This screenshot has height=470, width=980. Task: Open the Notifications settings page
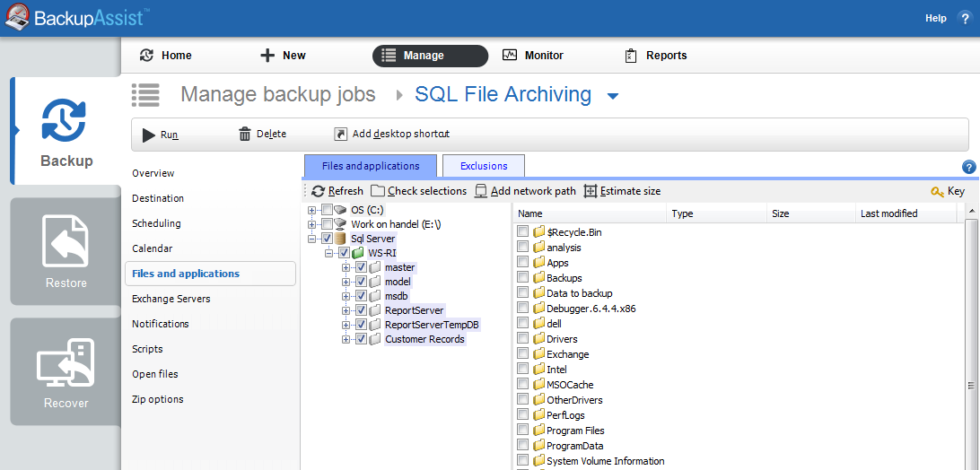pyautogui.click(x=161, y=324)
